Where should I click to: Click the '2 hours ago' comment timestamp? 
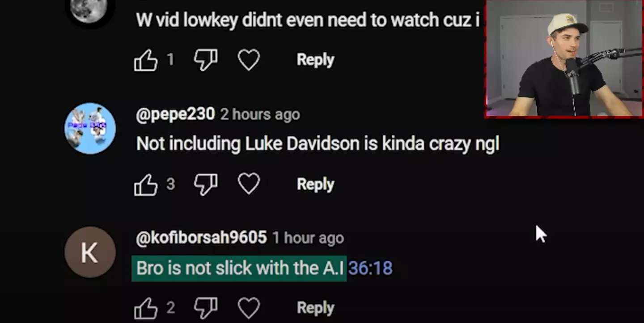click(x=260, y=115)
